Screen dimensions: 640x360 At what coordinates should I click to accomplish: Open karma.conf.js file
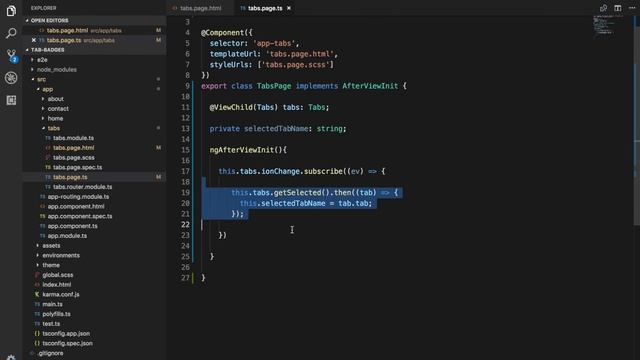click(x=61, y=295)
